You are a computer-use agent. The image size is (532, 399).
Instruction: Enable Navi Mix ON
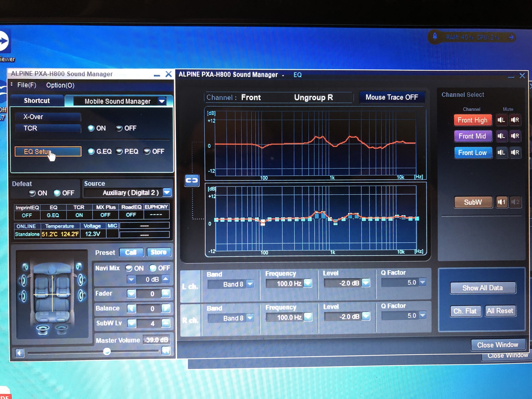tap(129, 268)
